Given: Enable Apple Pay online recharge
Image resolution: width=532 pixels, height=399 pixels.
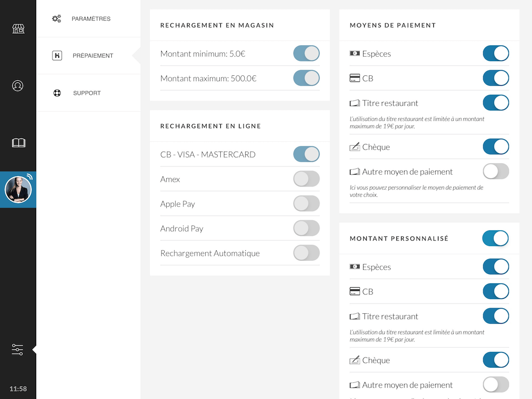Looking at the screenshot, I should pyautogui.click(x=306, y=204).
